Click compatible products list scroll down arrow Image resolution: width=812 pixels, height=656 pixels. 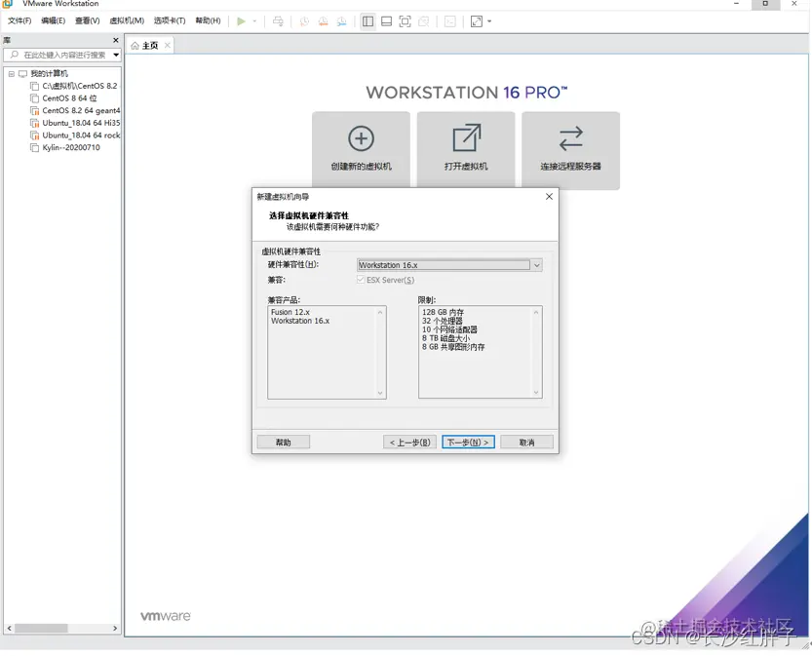tap(380, 393)
